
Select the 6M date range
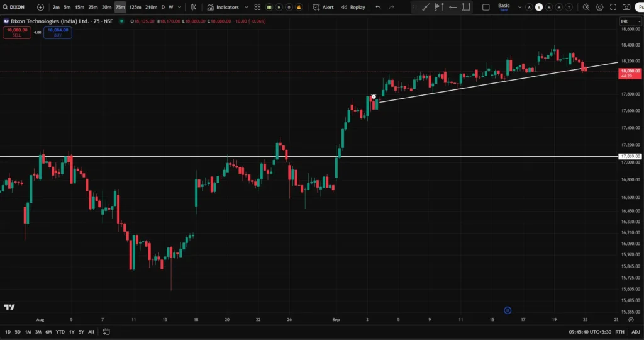click(x=48, y=332)
